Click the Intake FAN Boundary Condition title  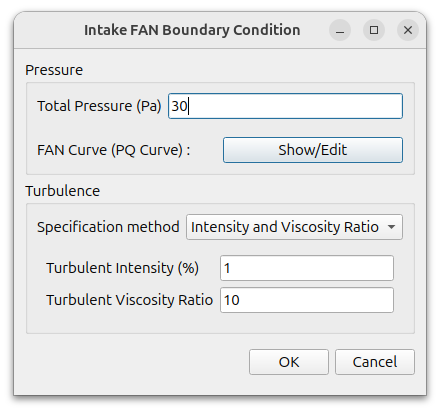192,30
